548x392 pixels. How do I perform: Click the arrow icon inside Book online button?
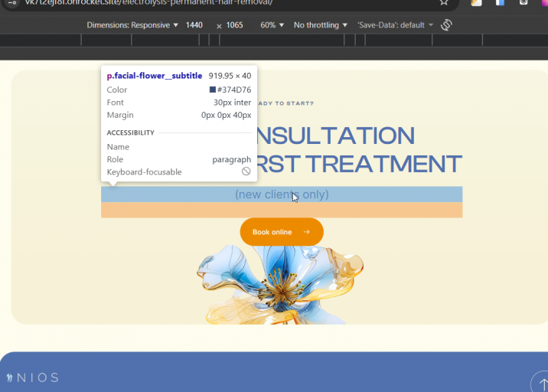point(306,232)
